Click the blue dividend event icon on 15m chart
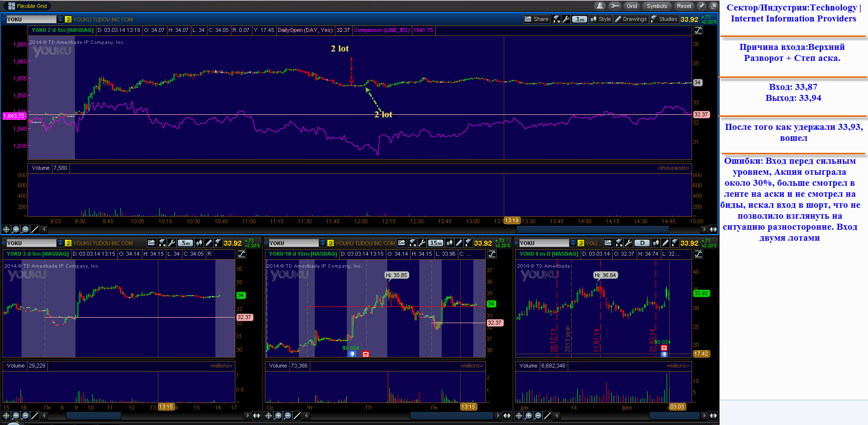 [x=352, y=354]
